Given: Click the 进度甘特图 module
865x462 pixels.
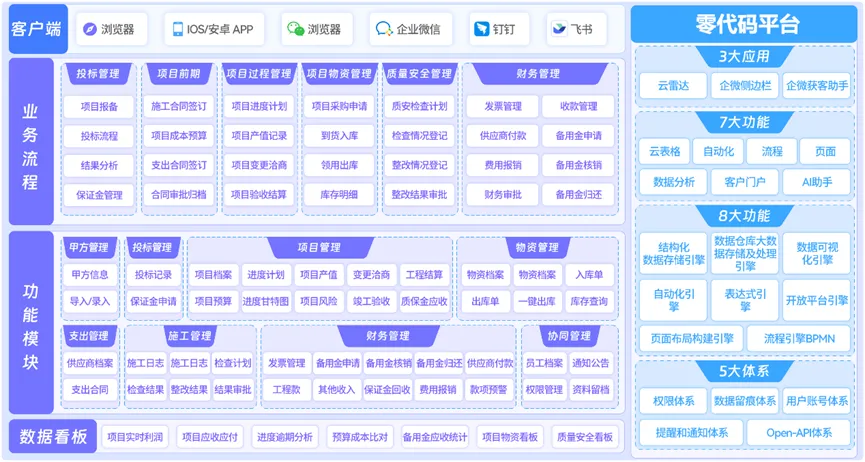Looking at the screenshot, I should 265,301.
